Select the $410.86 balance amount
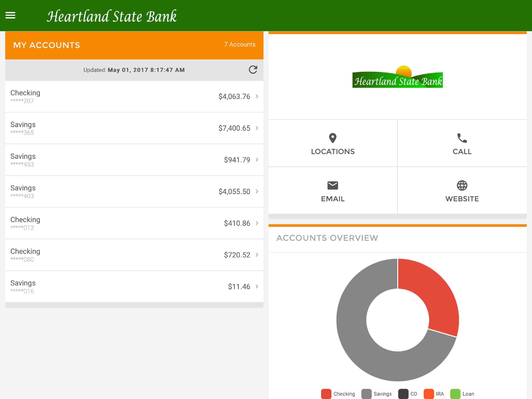The width and height of the screenshot is (532, 399). pos(237,223)
